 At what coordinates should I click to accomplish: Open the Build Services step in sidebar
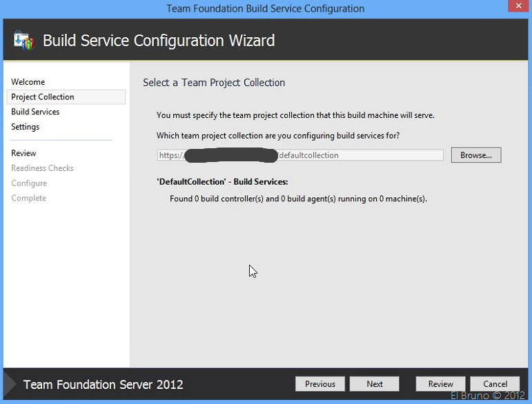tap(35, 112)
